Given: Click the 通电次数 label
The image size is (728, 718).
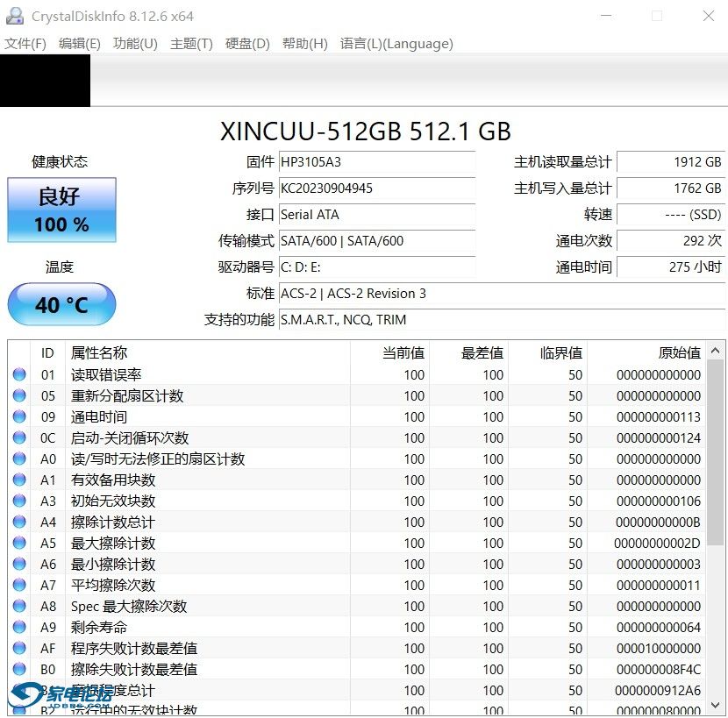Looking at the screenshot, I should [x=583, y=241].
